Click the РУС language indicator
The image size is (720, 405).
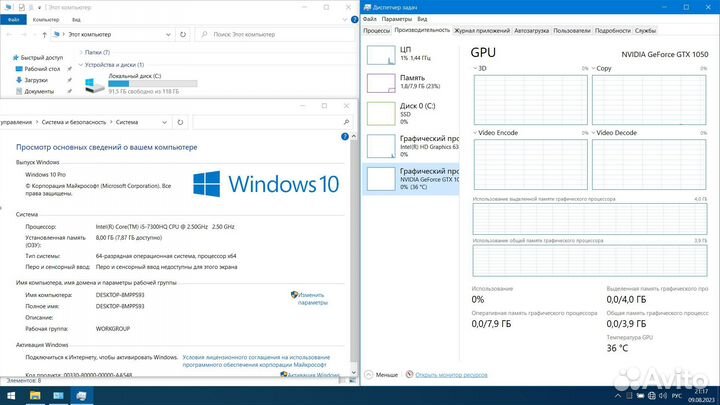(x=677, y=396)
